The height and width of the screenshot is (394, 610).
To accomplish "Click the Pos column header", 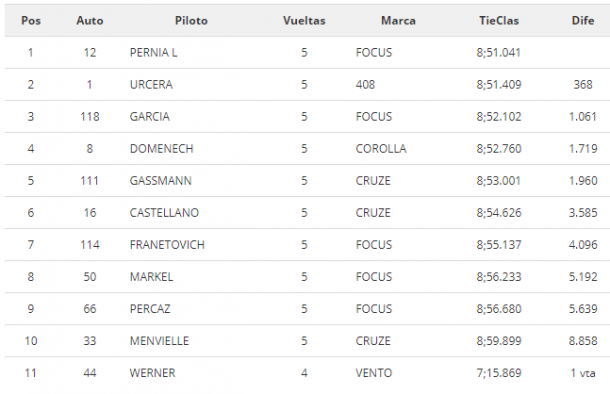I will [x=31, y=21].
